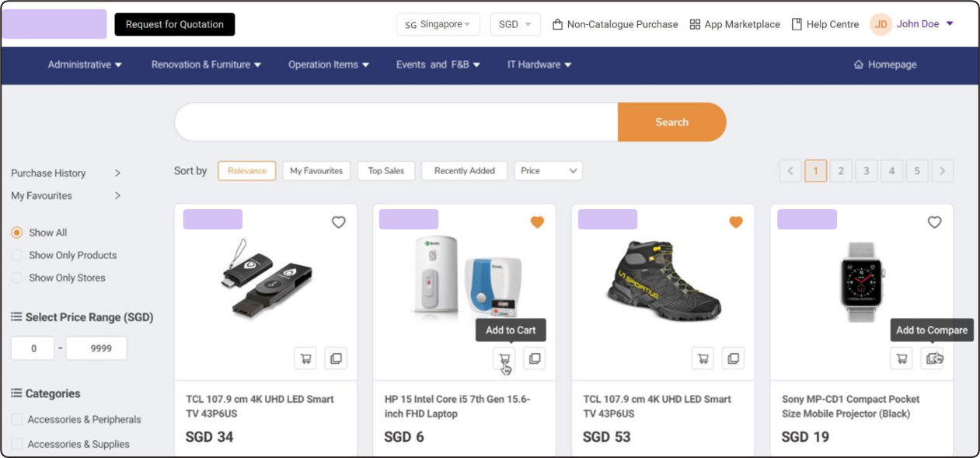This screenshot has width=980, height=458.
Task: Expand the Operation Items menu
Action: click(x=329, y=65)
